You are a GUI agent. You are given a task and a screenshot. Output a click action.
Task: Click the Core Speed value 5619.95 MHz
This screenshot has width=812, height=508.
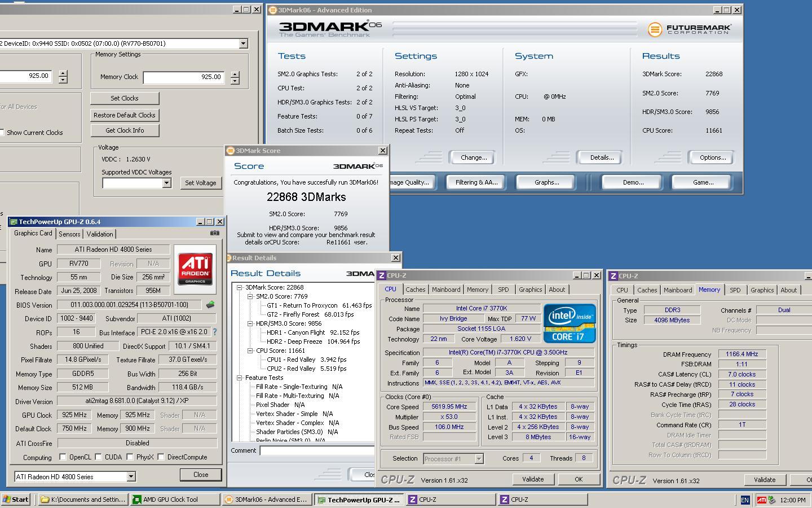click(449, 406)
